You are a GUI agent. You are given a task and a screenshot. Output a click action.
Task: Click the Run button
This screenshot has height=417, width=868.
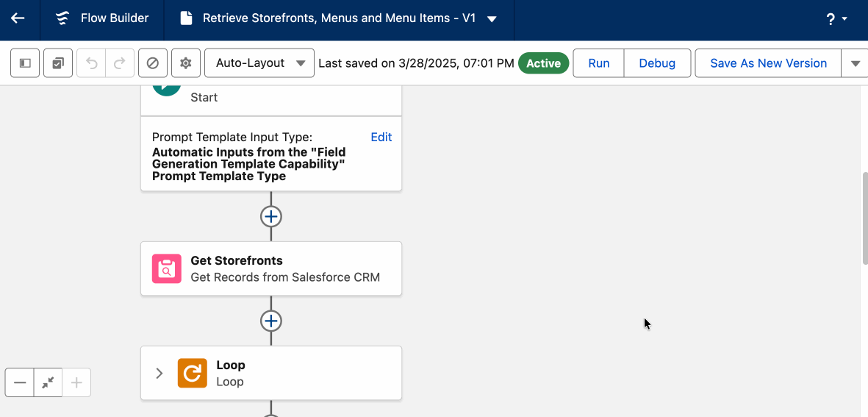click(x=599, y=63)
